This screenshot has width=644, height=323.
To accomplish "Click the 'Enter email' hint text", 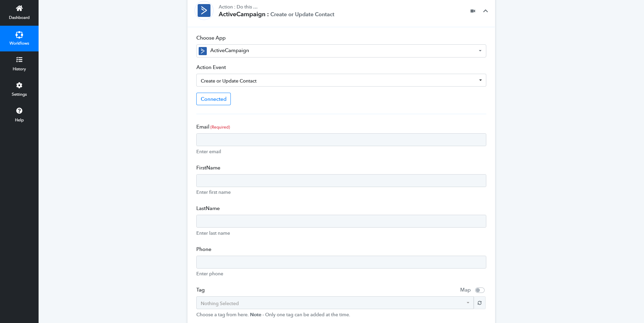I will tap(208, 152).
